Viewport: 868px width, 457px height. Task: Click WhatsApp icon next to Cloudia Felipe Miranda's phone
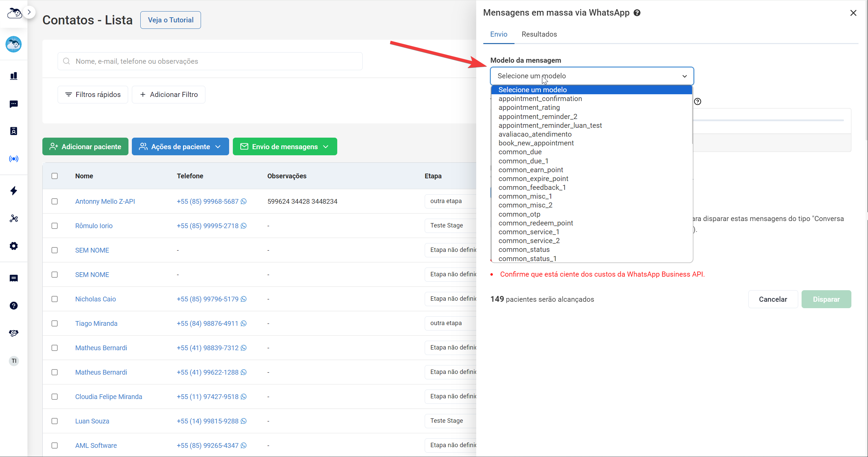pos(244,397)
